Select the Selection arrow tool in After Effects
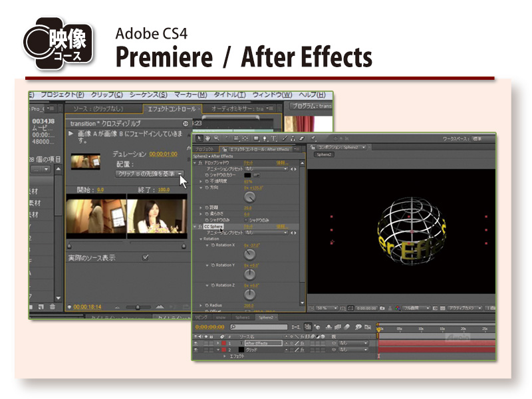532x399 pixels. click(x=199, y=138)
